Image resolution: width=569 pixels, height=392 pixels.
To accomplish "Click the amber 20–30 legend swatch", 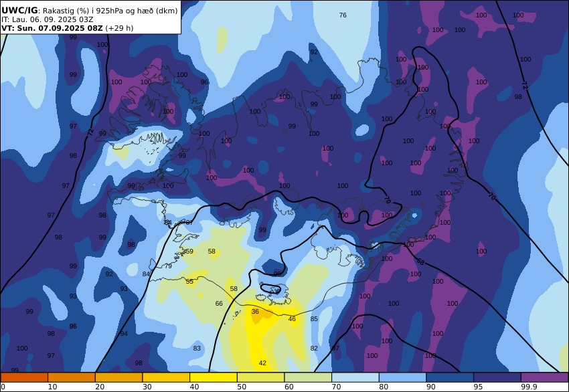I will (119, 377).
